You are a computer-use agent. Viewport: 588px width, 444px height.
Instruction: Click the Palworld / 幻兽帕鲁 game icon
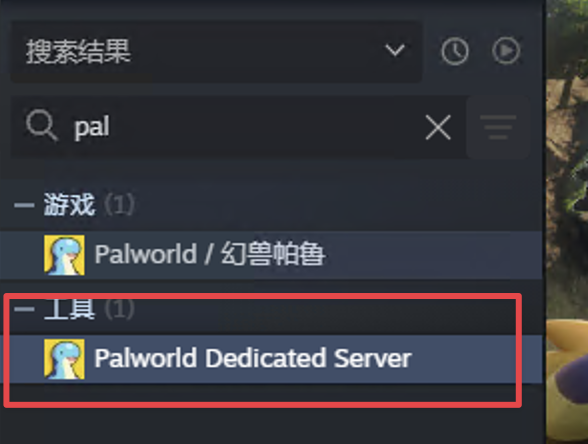point(64,255)
